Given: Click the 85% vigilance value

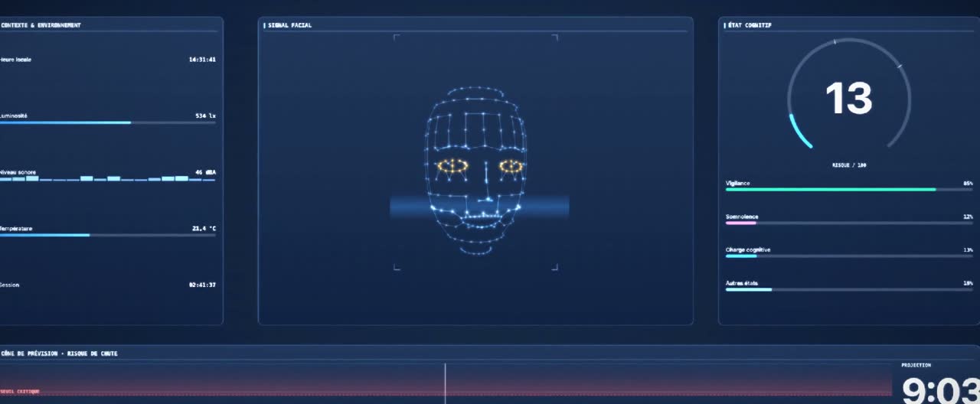Looking at the screenshot, I should coord(968,184).
